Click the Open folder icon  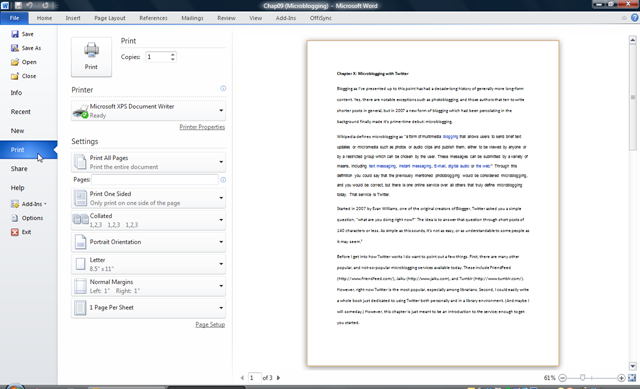(x=15, y=62)
